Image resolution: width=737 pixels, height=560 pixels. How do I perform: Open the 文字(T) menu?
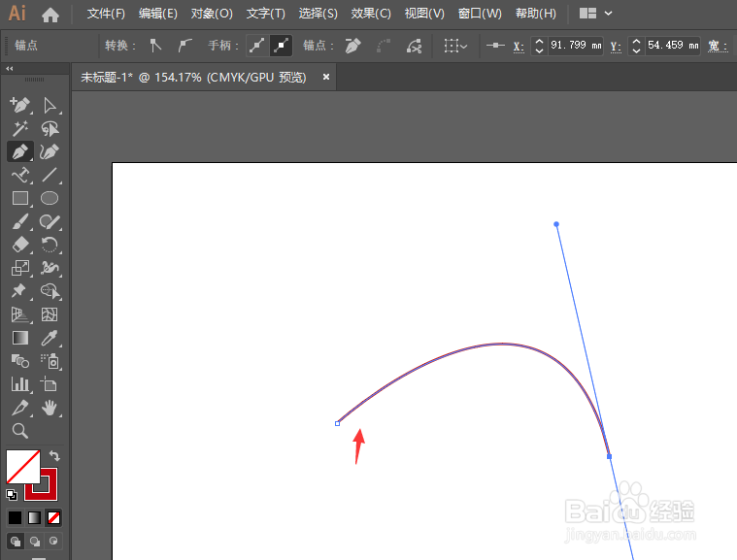coord(265,14)
